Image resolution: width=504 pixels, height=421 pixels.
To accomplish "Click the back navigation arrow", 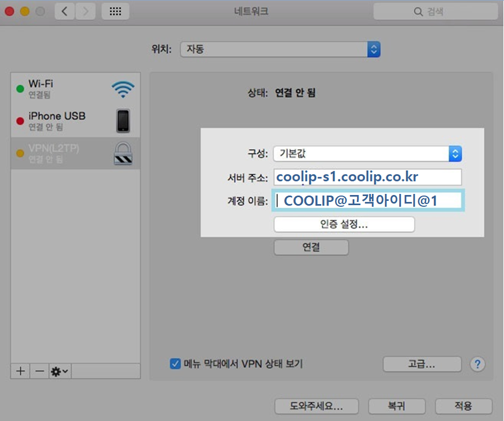I will tap(65, 12).
